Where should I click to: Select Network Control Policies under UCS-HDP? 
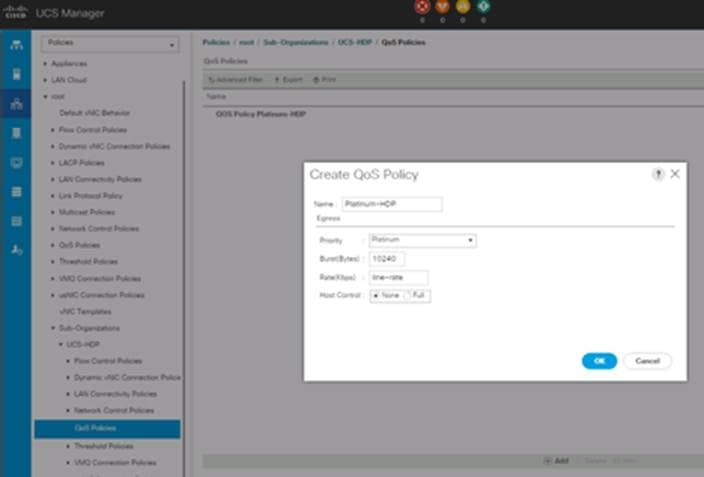click(114, 411)
